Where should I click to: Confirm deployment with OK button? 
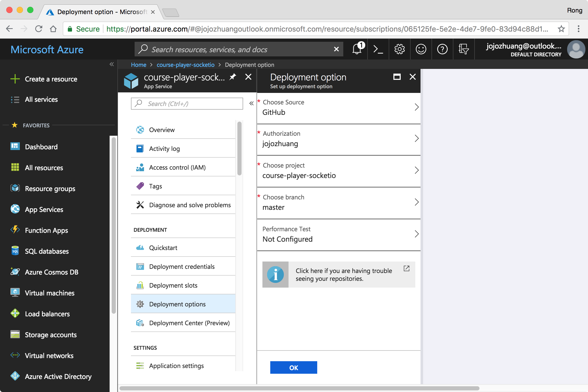pos(293,367)
